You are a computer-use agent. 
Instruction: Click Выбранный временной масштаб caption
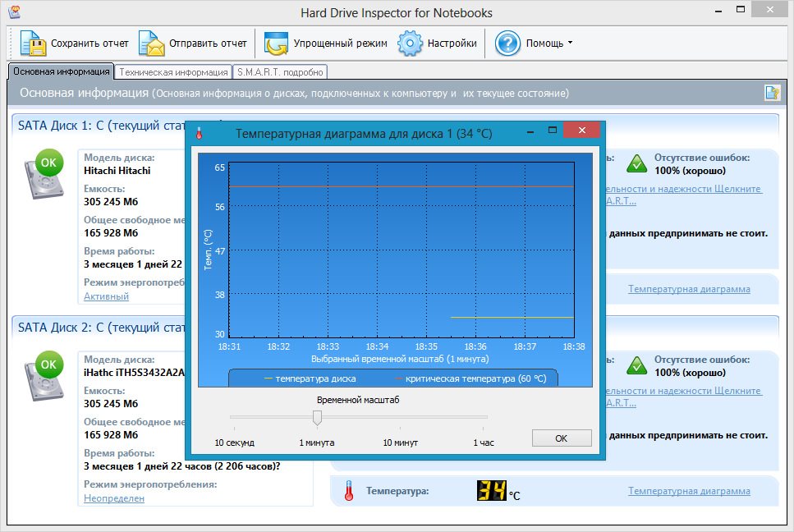pyautogui.click(x=400, y=359)
